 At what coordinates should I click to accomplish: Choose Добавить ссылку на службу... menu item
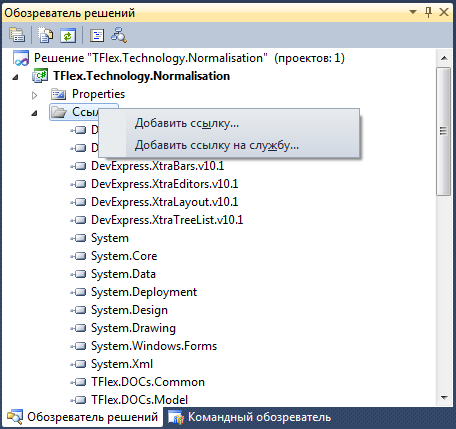[x=229, y=145]
